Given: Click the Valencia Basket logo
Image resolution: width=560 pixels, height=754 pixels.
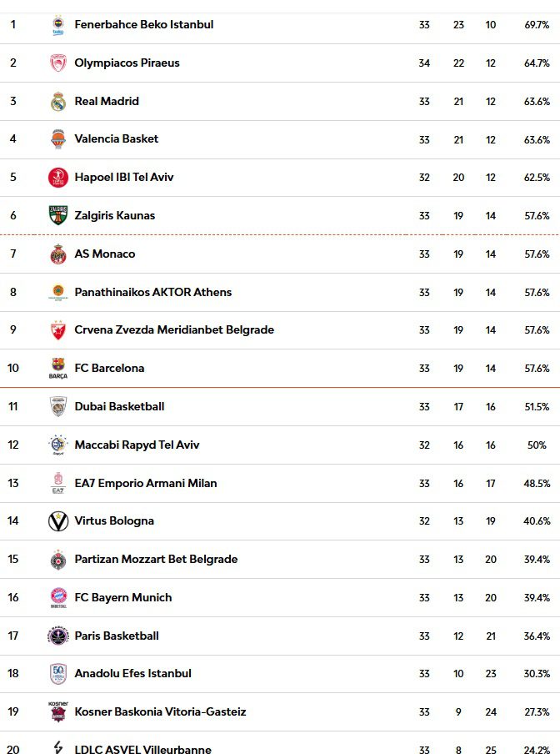Looking at the screenshot, I should (58, 139).
